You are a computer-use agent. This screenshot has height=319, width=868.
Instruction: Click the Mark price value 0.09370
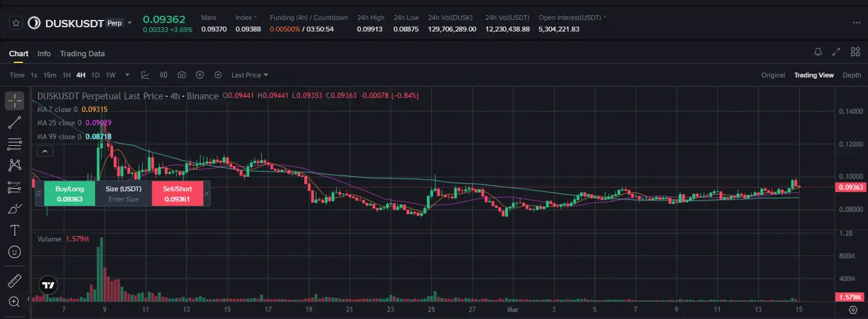coord(214,29)
